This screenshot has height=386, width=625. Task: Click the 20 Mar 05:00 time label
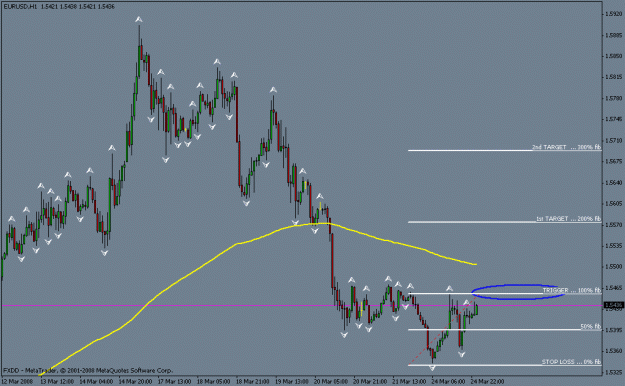pos(330,381)
